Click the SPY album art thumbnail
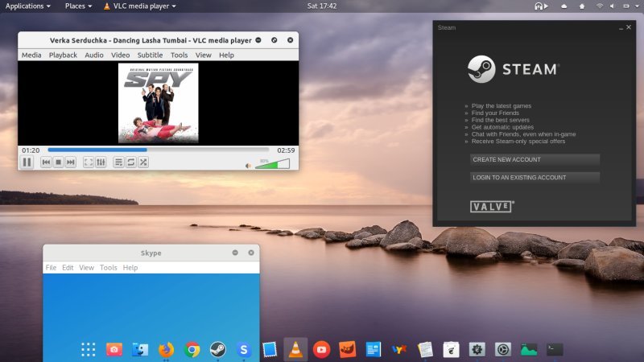Image resolution: width=644 pixels, height=362 pixels. click(x=158, y=103)
